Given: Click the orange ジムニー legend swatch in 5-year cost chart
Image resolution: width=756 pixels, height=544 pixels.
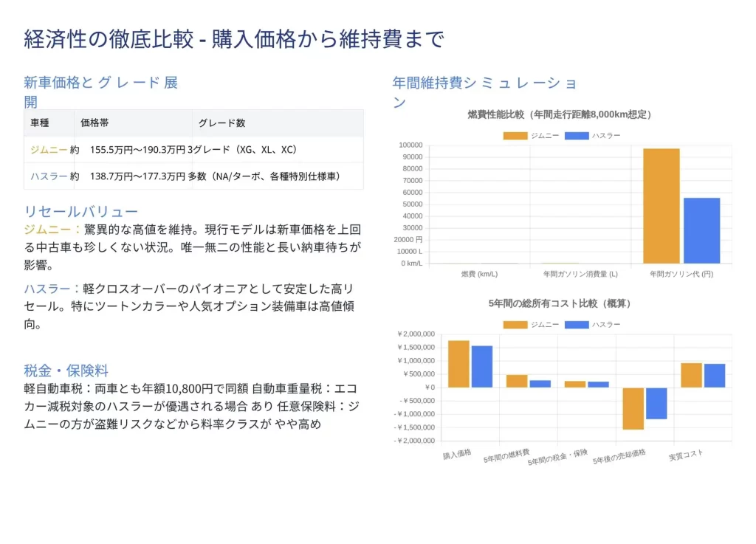Looking at the screenshot, I should coord(515,325).
